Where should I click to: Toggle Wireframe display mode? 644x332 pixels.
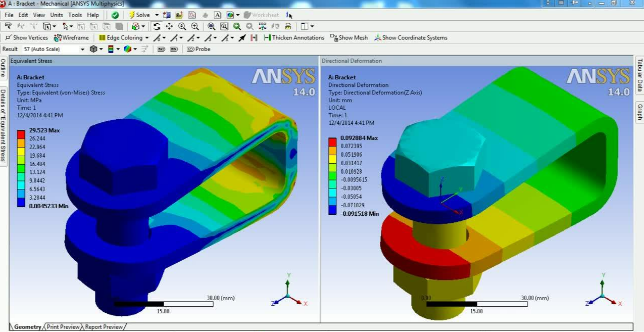71,38
